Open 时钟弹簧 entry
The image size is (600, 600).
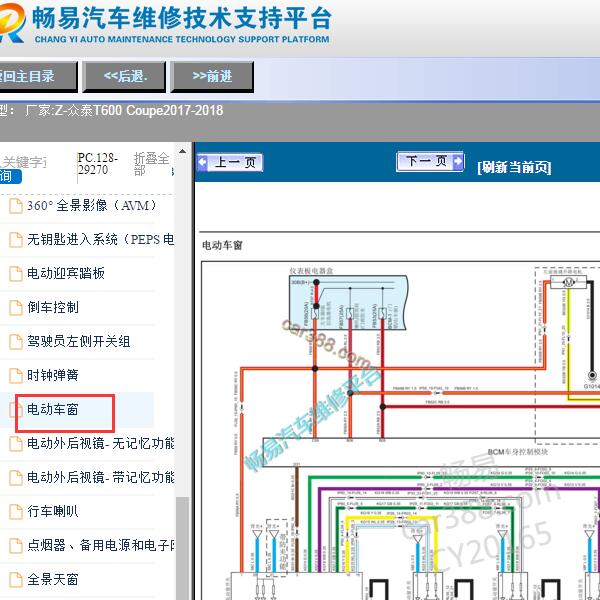(x=53, y=375)
